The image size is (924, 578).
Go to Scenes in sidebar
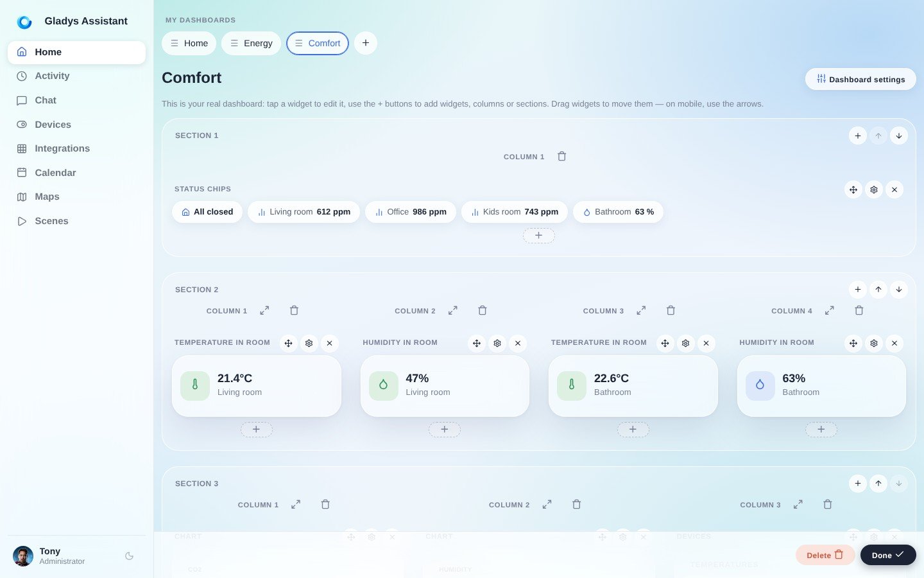click(76, 221)
